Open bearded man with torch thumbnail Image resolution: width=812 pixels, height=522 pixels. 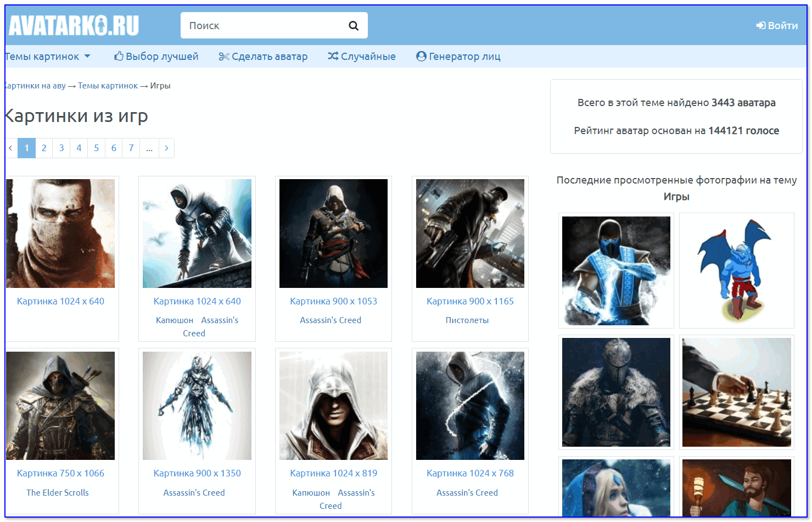737,488
